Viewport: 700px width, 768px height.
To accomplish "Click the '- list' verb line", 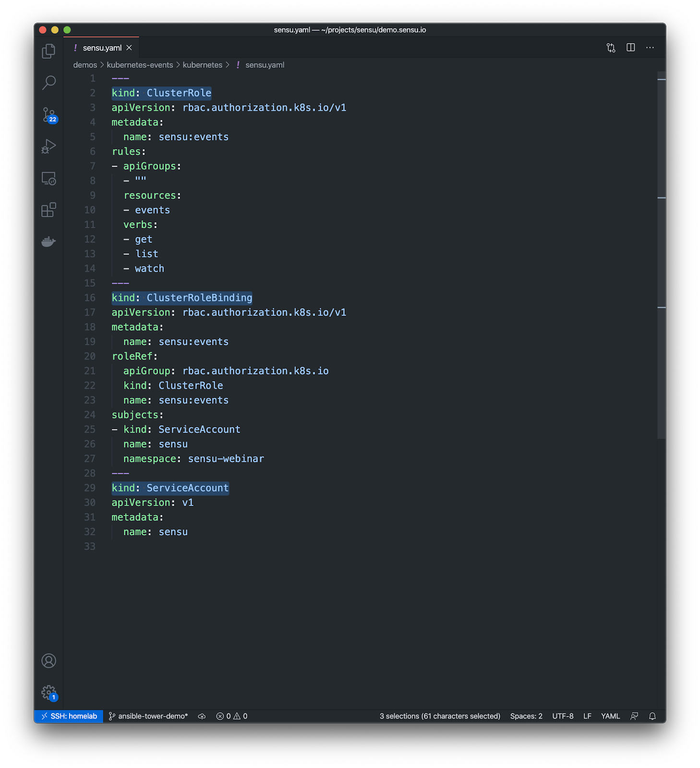I will (x=141, y=254).
